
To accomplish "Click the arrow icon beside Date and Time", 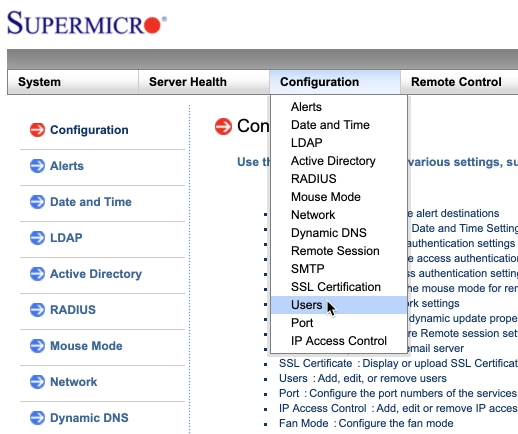I will [x=37, y=202].
